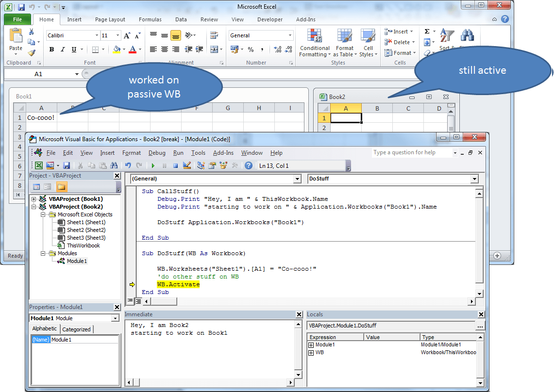The width and height of the screenshot is (554, 392).
Task: Switch to the Developer ribbon tab
Action: tap(270, 19)
